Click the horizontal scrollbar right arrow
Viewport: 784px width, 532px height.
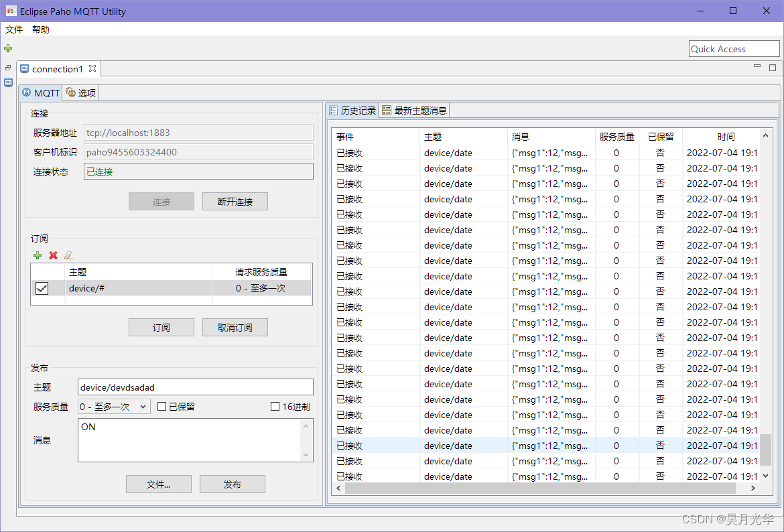pyautogui.click(x=753, y=488)
